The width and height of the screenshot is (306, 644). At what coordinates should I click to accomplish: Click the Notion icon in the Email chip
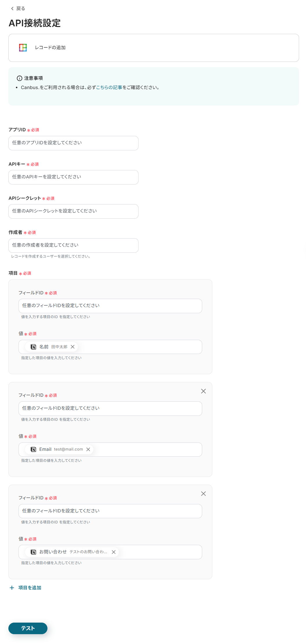pyautogui.click(x=34, y=449)
